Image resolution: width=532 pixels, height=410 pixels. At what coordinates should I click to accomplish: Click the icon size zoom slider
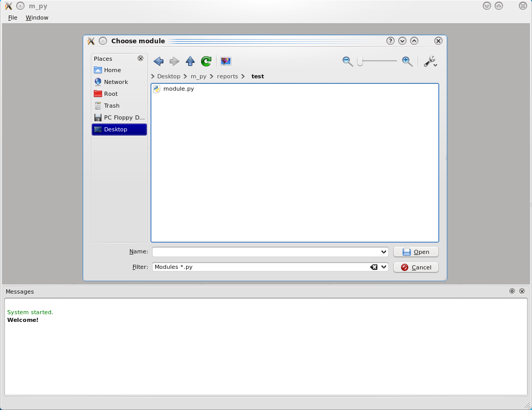[377, 61]
